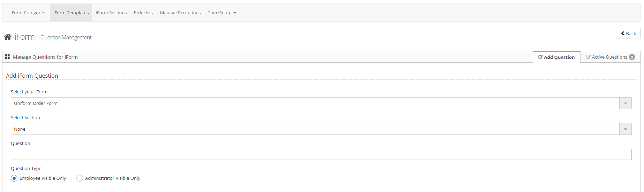Go to iForm Templates tab
The width and height of the screenshot is (644, 192).
click(x=71, y=13)
